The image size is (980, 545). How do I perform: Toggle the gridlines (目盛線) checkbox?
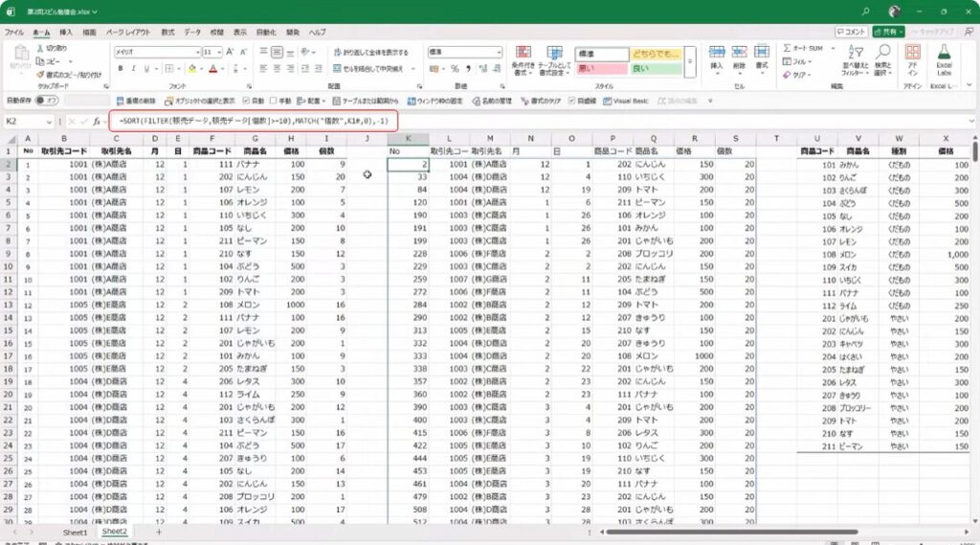point(572,100)
